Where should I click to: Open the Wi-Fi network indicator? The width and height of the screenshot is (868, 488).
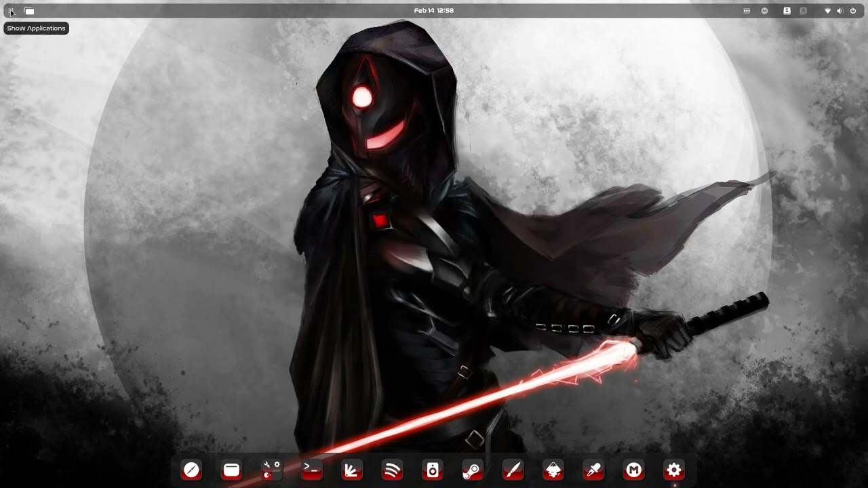pyautogui.click(x=827, y=11)
